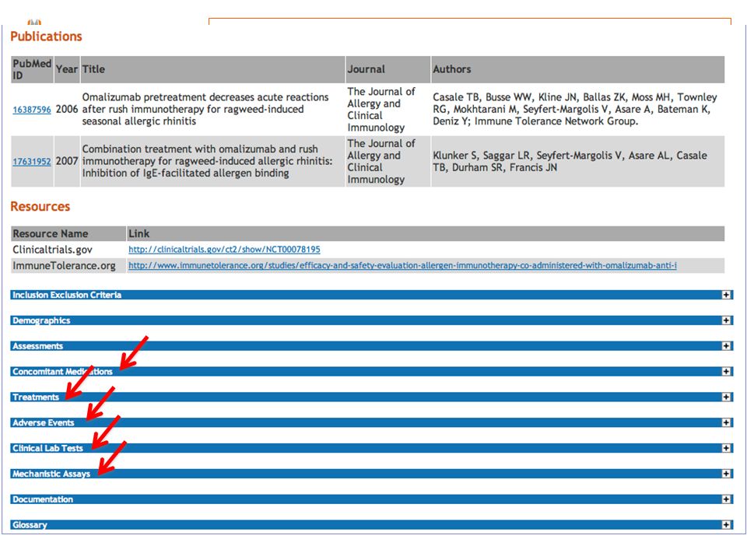Click the PubMed ID column header
747x560 pixels.
[32, 69]
